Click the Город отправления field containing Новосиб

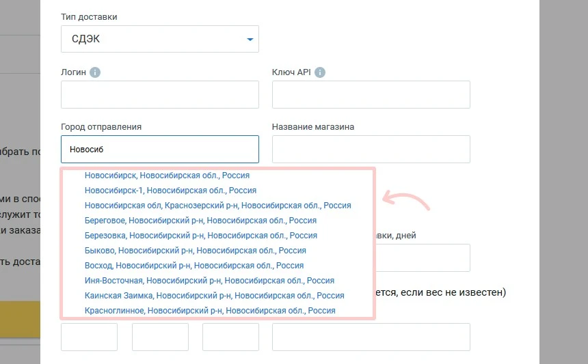(x=159, y=149)
